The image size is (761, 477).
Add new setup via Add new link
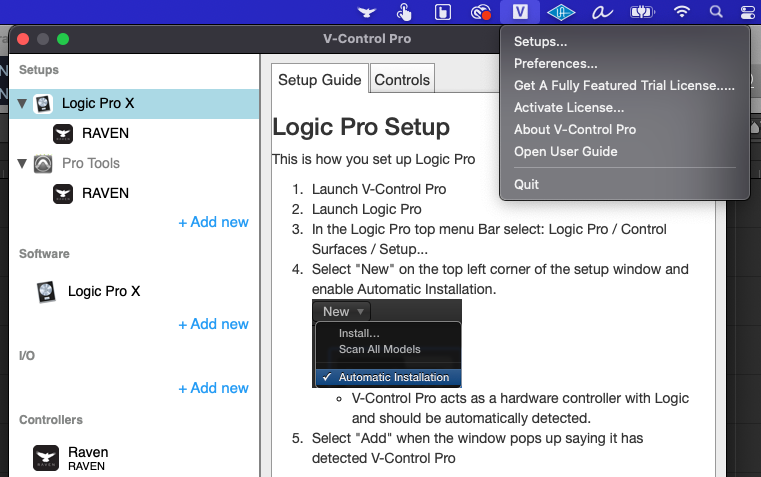click(x=214, y=222)
